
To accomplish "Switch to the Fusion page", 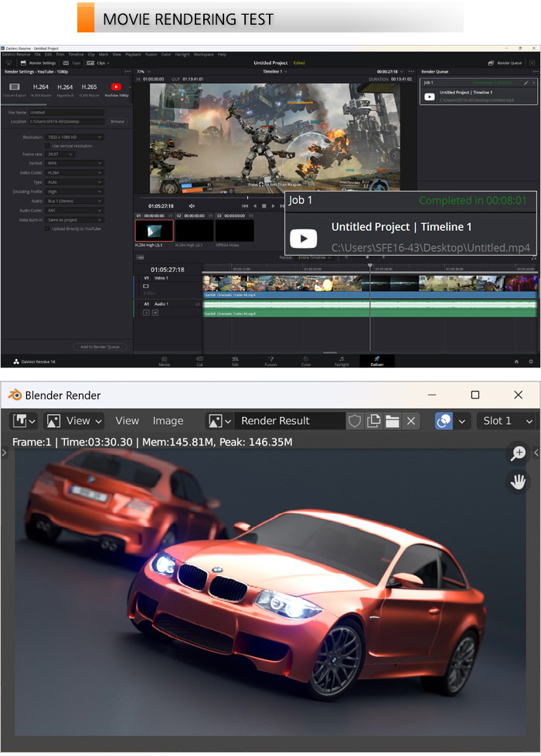I will tap(270, 361).
